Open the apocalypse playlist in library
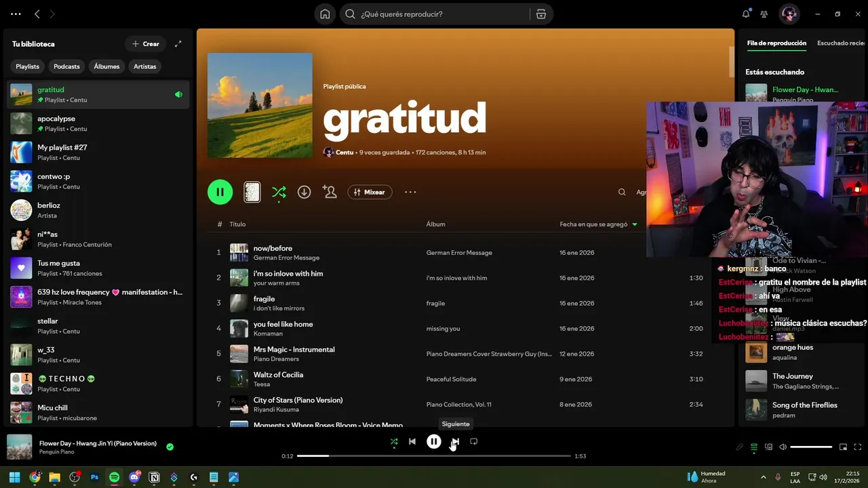Viewport: 868px width, 488px height. point(98,123)
